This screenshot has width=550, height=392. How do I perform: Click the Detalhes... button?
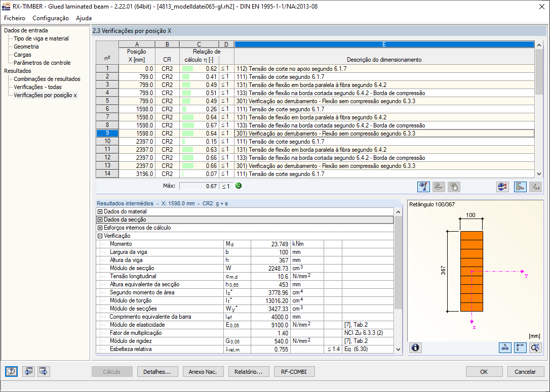click(157, 372)
